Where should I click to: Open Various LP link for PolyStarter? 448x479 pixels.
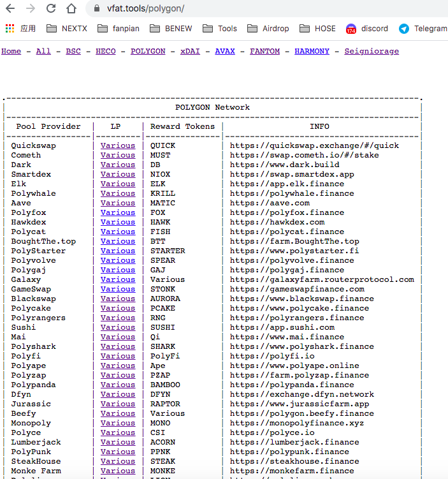(x=118, y=251)
